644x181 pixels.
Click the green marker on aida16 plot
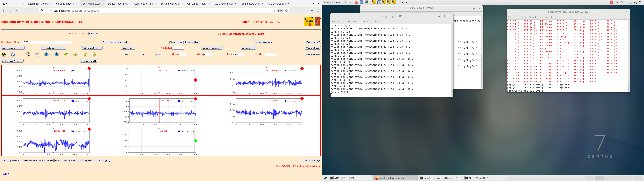coord(196,141)
